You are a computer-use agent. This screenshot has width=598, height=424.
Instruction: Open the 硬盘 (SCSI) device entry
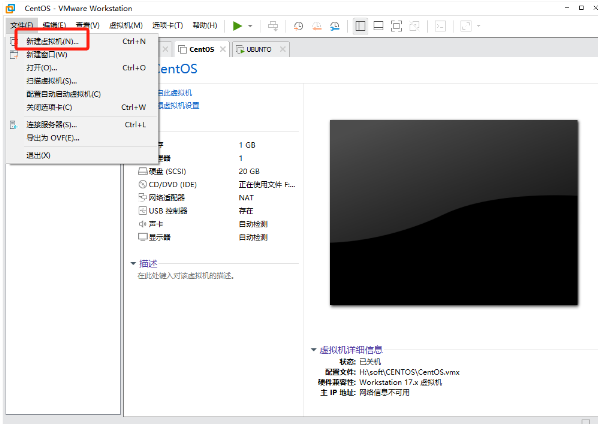[167, 171]
